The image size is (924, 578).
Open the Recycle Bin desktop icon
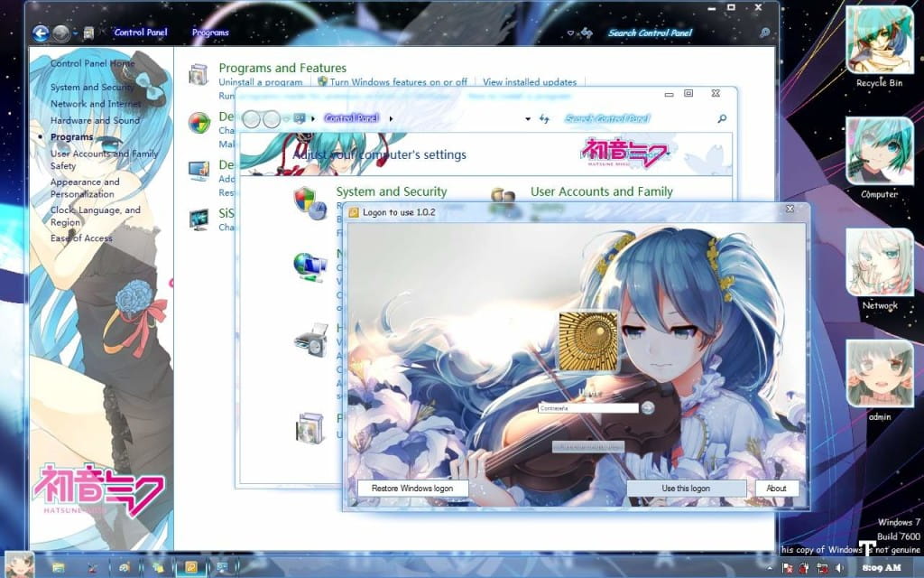tap(879, 41)
